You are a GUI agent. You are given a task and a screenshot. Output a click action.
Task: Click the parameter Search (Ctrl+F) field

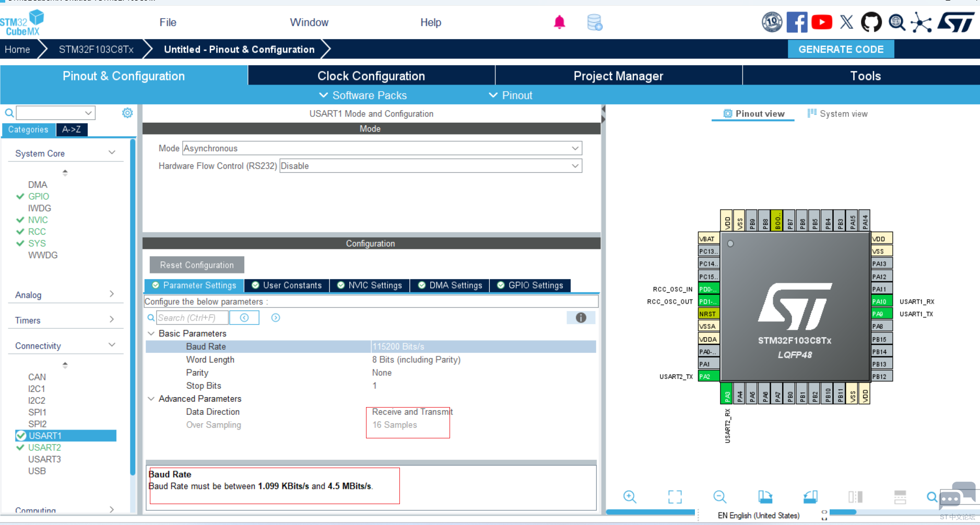coord(192,318)
